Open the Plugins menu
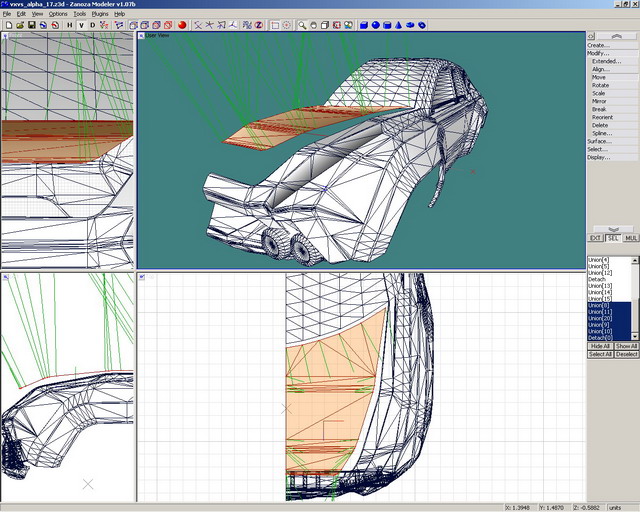Viewport: 640px width, 512px height. click(x=100, y=14)
